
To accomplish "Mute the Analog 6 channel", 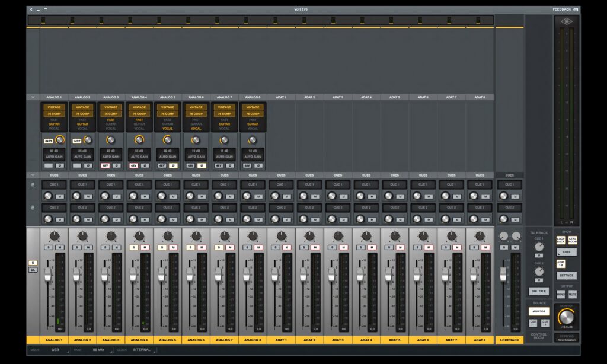I will (202, 247).
